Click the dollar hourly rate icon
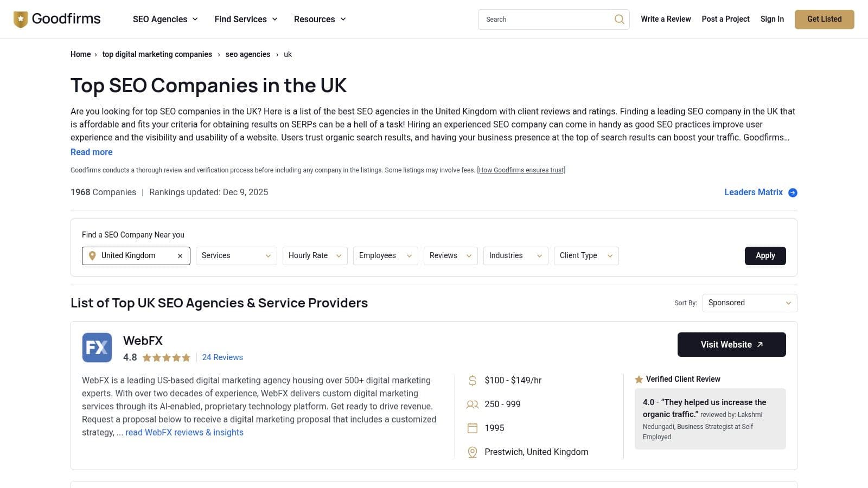This screenshot has height=488, width=868. tap(473, 381)
